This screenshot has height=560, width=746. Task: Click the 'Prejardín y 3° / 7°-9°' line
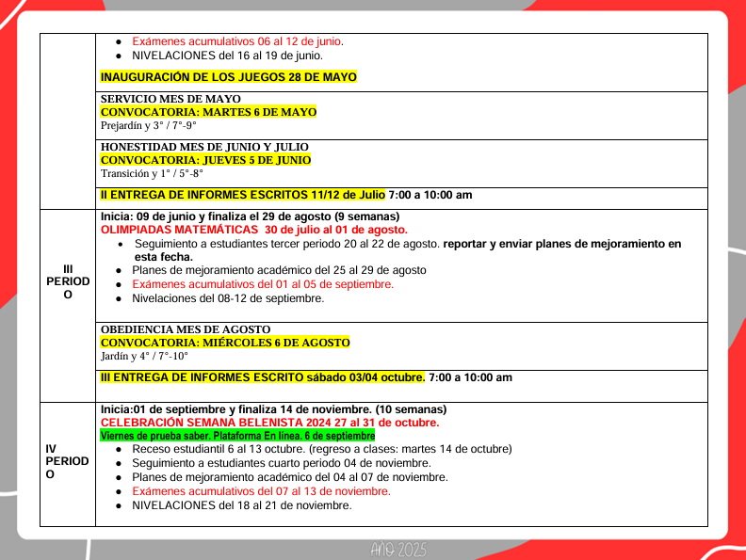pyautogui.click(x=149, y=125)
